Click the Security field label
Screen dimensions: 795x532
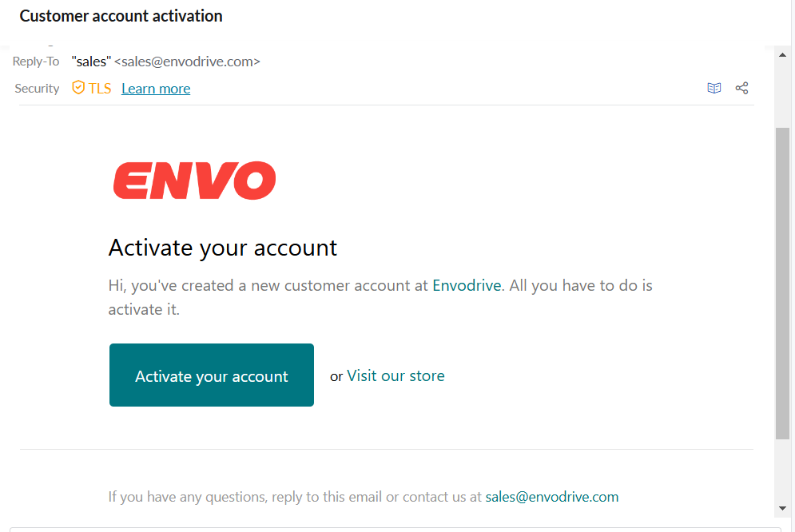37,89
